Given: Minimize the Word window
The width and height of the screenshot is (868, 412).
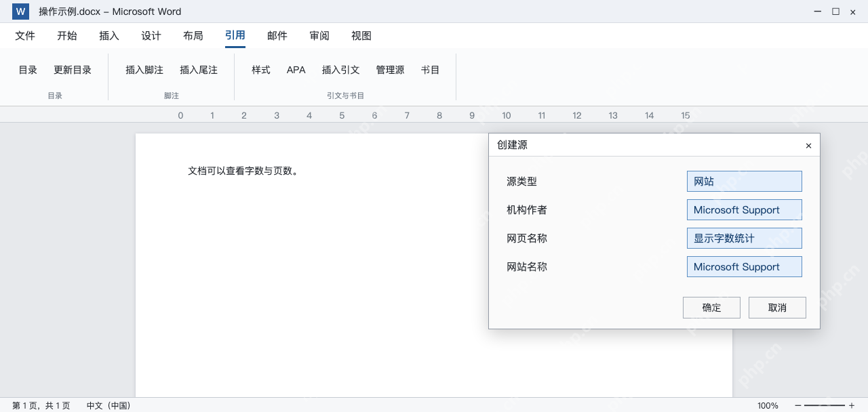Looking at the screenshot, I should point(818,12).
